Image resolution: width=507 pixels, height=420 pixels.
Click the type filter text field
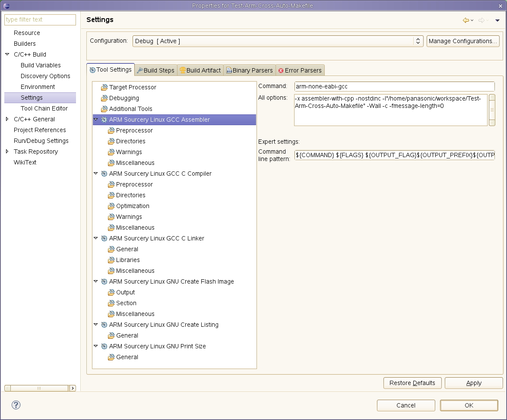40,19
